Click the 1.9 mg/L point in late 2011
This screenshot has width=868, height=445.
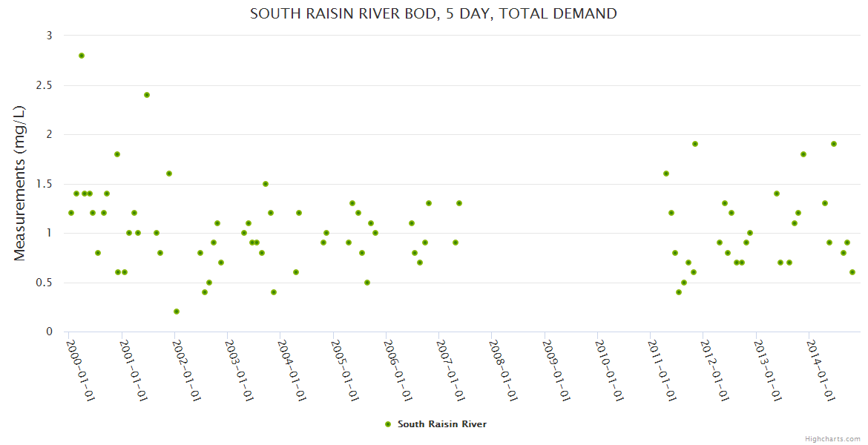(695, 144)
